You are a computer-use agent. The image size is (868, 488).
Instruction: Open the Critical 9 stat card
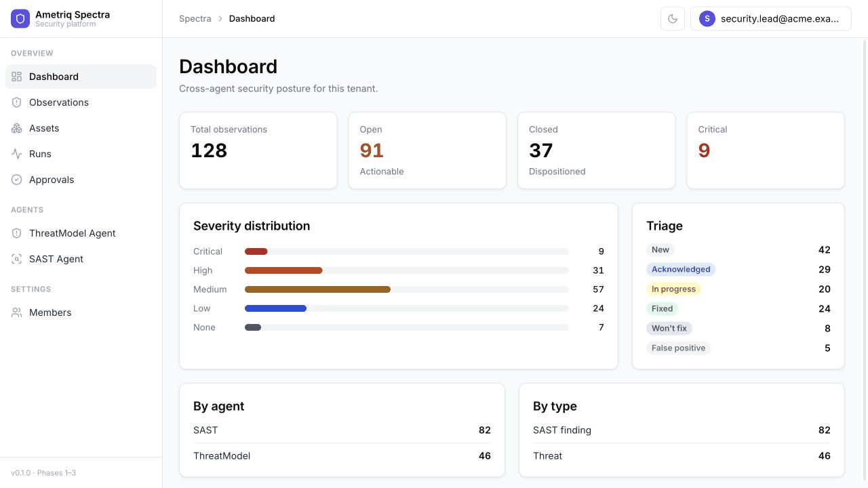(x=766, y=150)
